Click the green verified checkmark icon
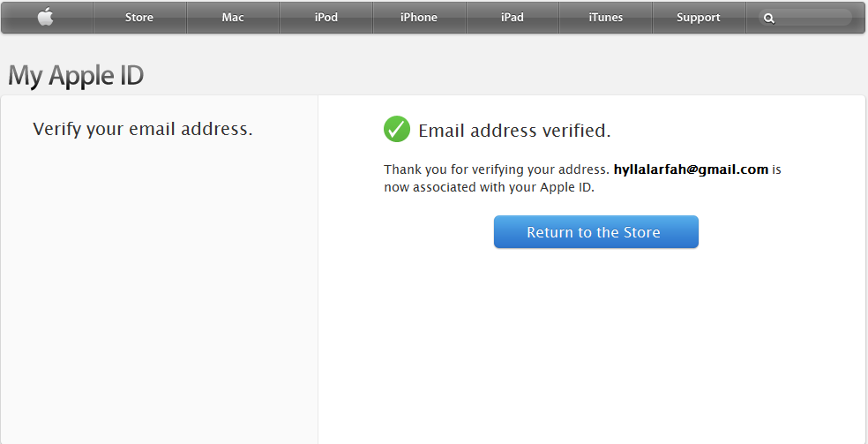 click(397, 129)
